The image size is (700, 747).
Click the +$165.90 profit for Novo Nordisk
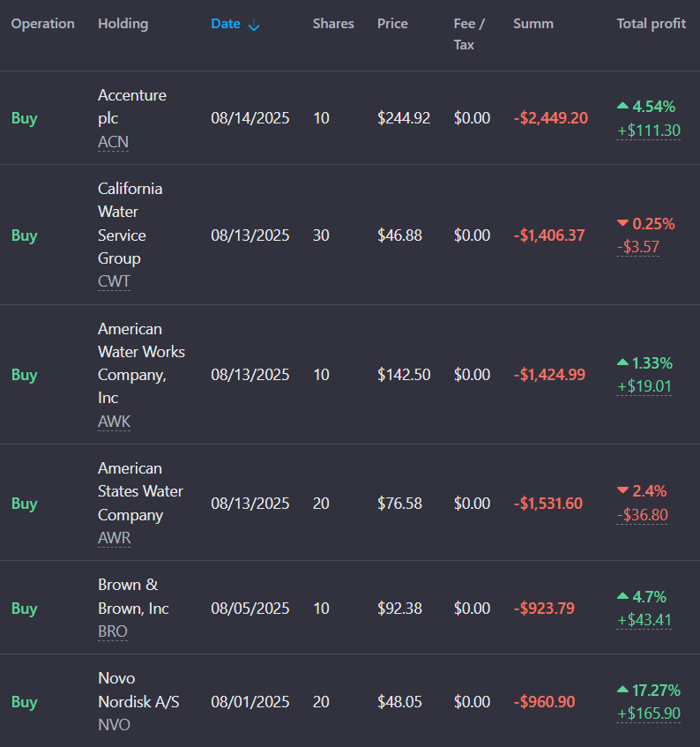tap(649, 713)
